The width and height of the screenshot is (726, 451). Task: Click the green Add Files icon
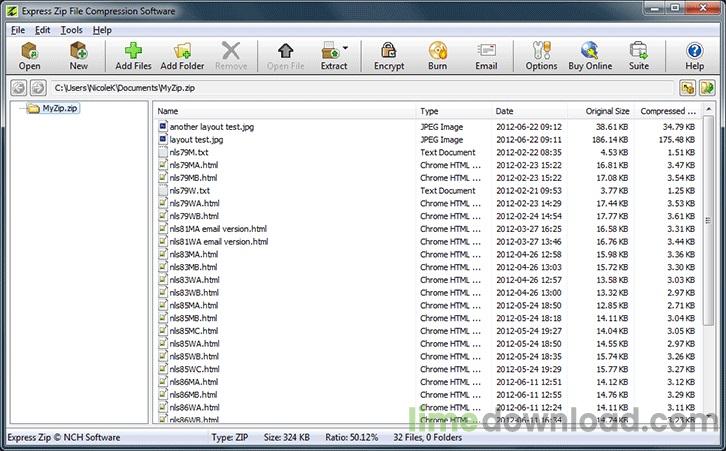coord(133,56)
